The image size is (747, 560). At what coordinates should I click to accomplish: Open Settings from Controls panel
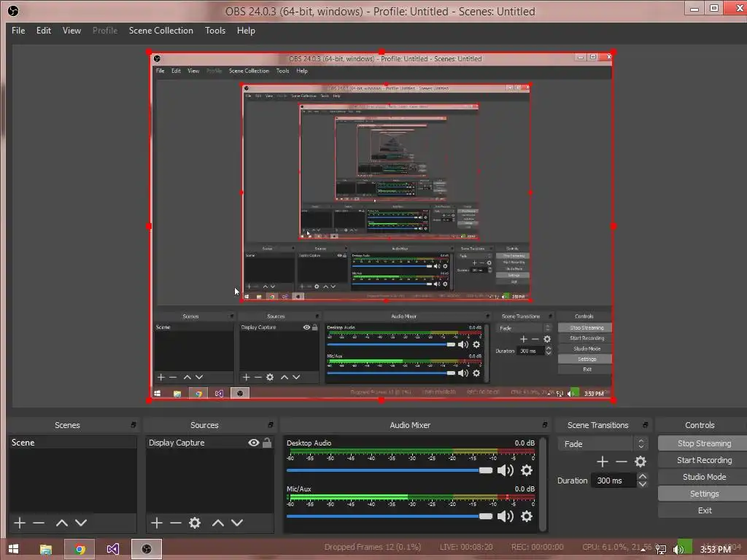click(x=703, y=494)
